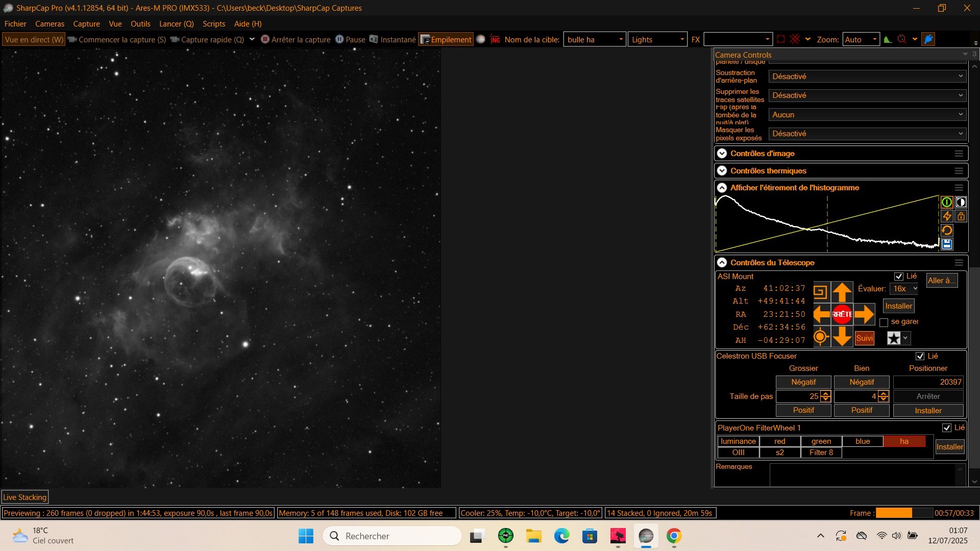Toggle the Empilement live stacking button
Viewport: 980px width, 551px height.
tap(446, 39)
